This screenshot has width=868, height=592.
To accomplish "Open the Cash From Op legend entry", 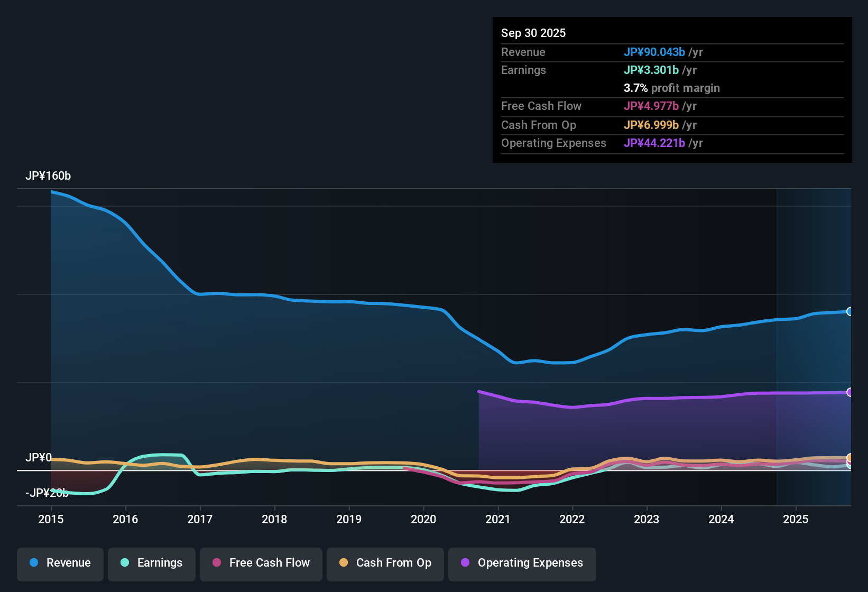I will point(385,563).
